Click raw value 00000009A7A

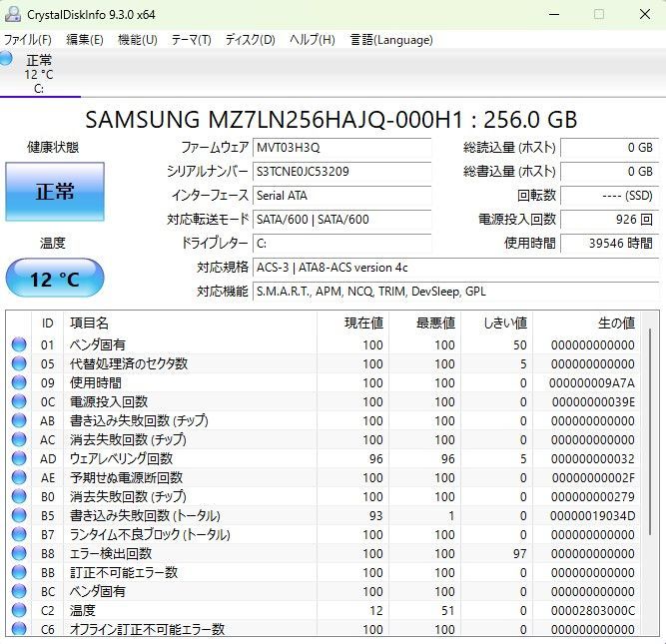tap(592, 383)
